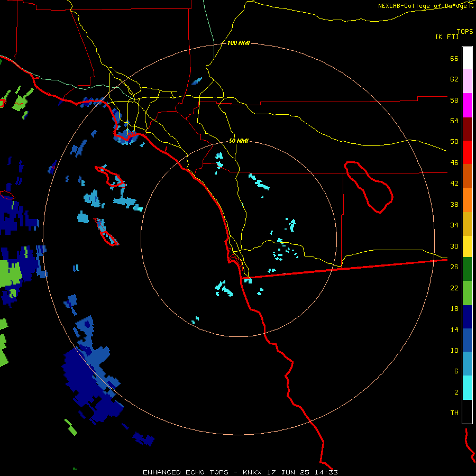
Task: Click the sky blue legend segment
Action: point(467,364)
